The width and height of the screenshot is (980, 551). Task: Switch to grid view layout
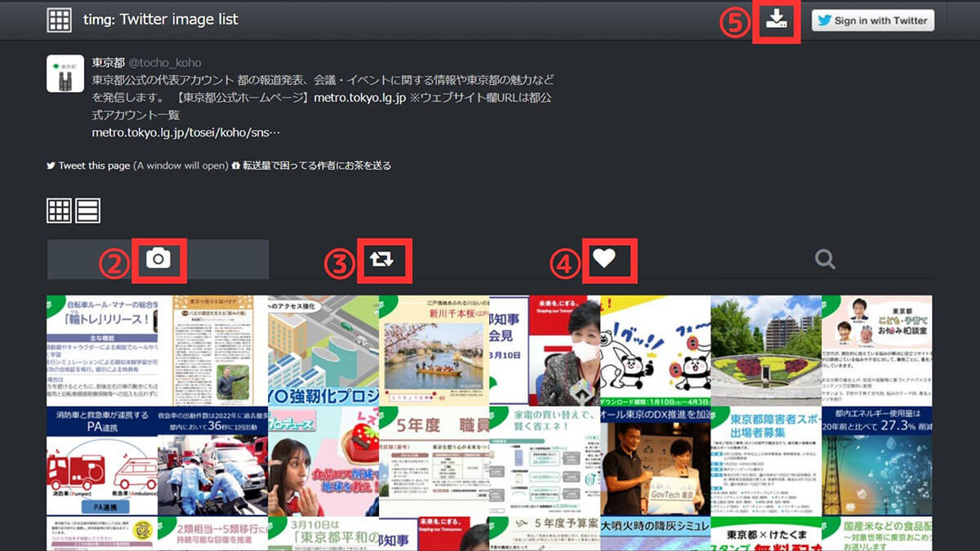59,211
